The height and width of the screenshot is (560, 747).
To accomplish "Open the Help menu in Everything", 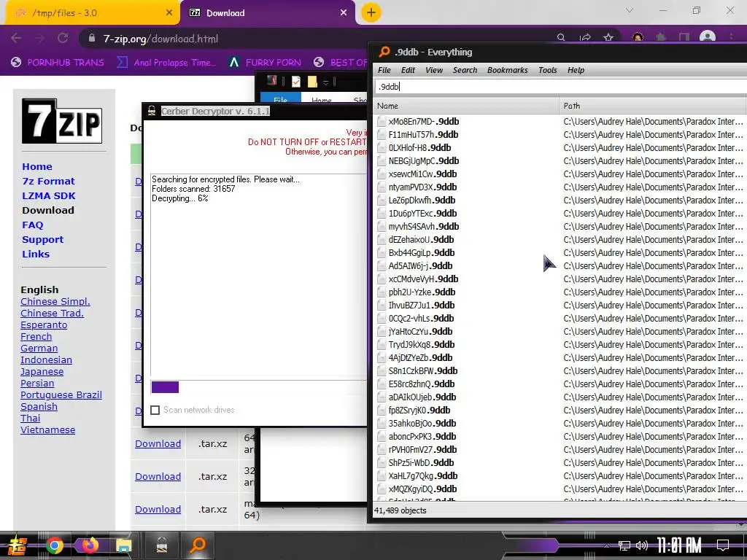I will 576,70.
